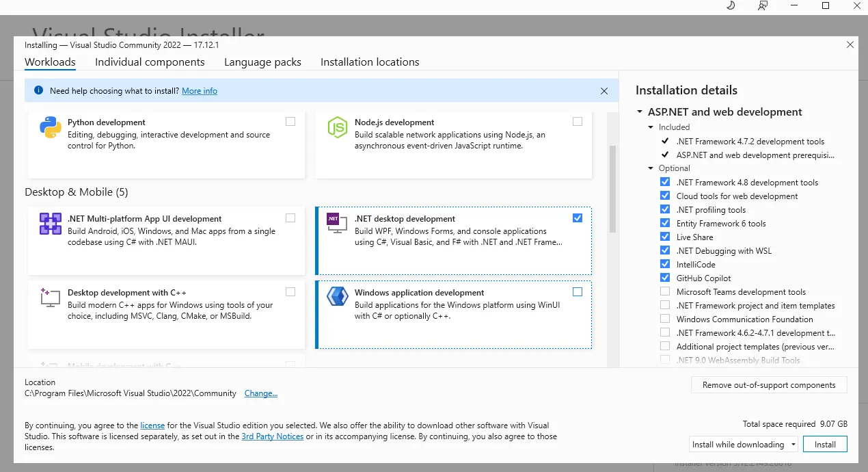Click the info icon in the help banner

click(x=38, y=90)
